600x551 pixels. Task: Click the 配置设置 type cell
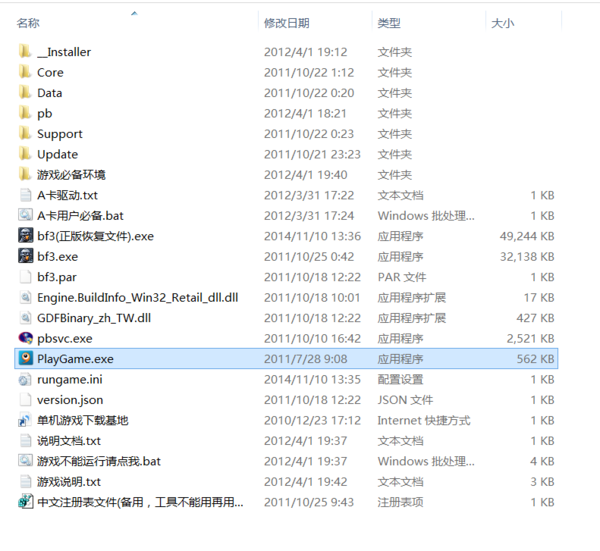coord(400,380)
